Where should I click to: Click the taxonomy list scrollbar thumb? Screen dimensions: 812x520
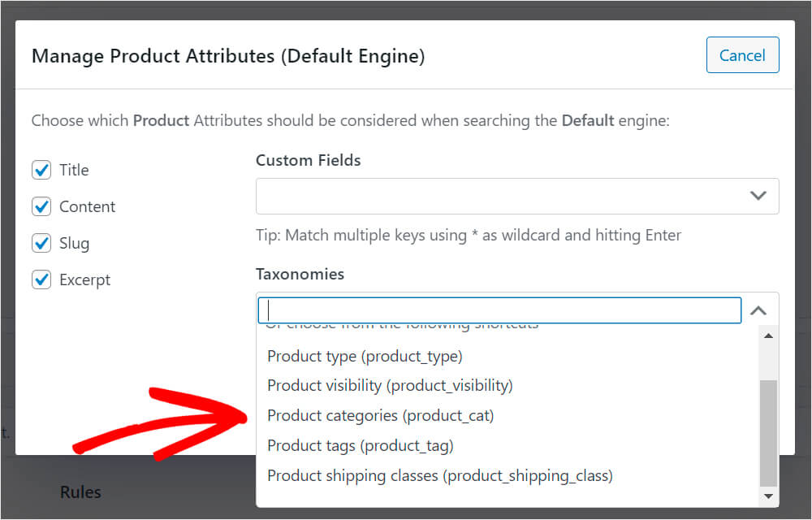tap(768, 433)
